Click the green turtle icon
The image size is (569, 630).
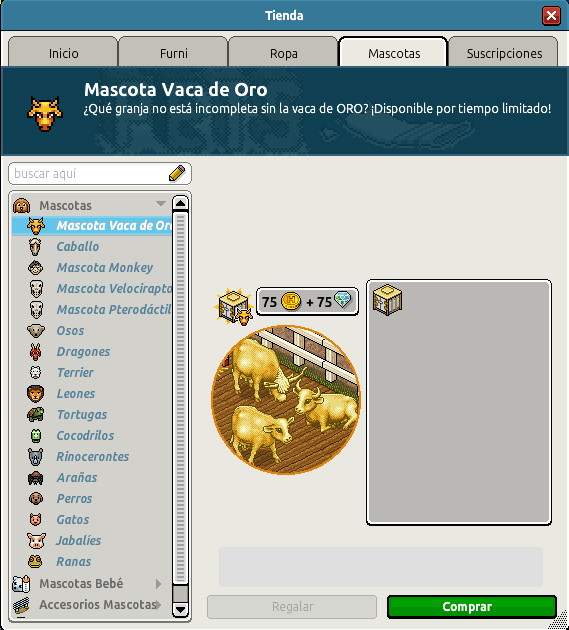click(x=35, y=415)
